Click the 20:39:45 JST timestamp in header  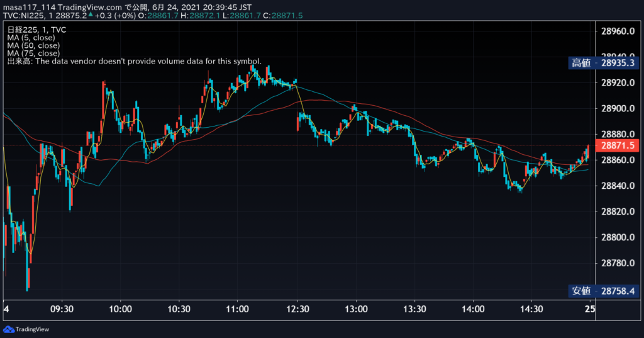(227, 8)
